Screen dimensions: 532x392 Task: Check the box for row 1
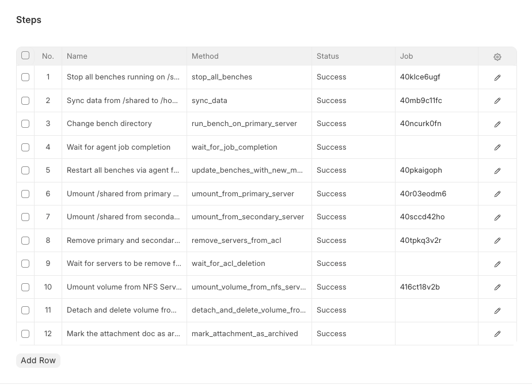tap(25, 77)
